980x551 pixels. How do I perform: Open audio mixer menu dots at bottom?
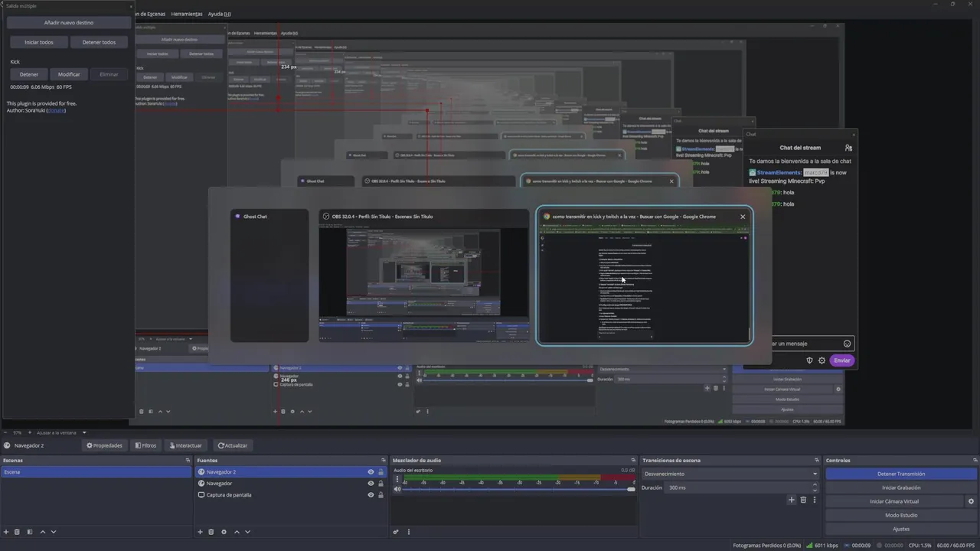click(x=408, y=532)
